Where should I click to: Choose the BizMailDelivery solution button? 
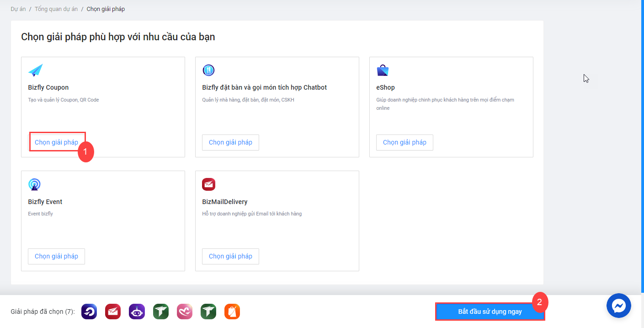pos(230,256)
